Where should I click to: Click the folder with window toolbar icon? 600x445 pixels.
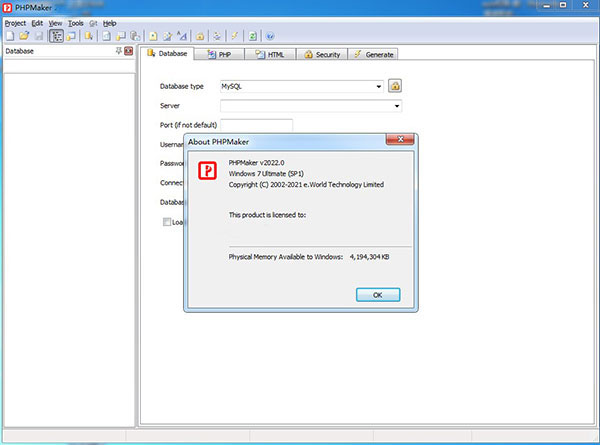click(x=71, y=36)
